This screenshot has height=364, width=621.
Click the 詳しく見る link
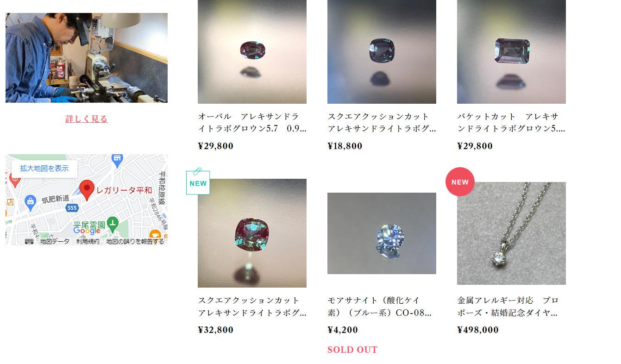(87, 119)
